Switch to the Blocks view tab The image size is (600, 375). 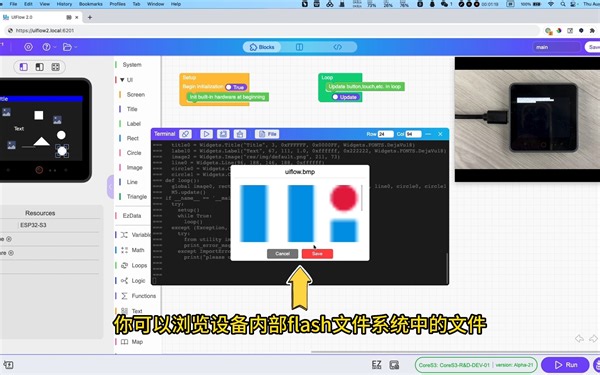pos(262,47)
